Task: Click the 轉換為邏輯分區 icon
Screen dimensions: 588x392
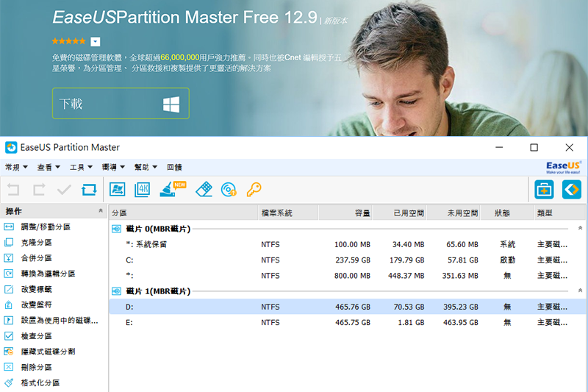Action: tap(9, 274)
